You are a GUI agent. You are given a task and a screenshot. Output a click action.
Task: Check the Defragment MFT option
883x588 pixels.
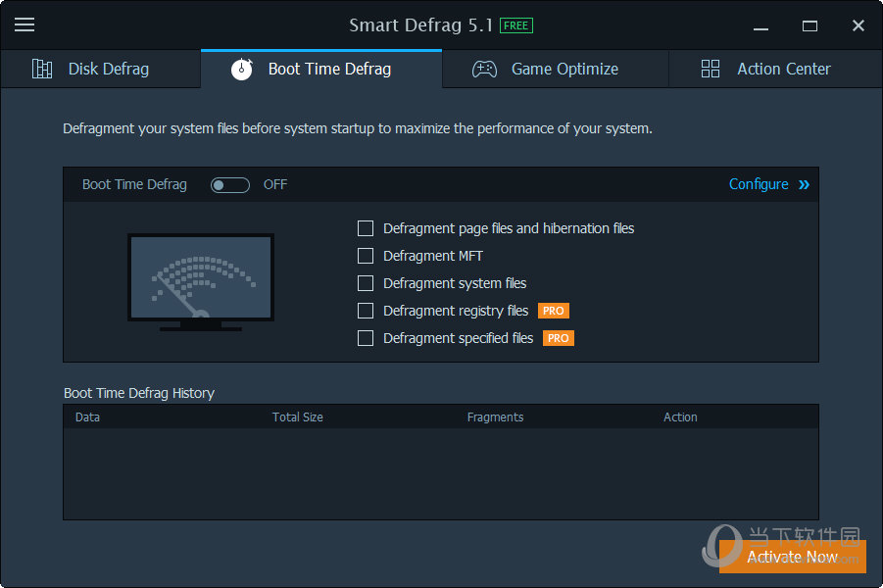[366, 256]
